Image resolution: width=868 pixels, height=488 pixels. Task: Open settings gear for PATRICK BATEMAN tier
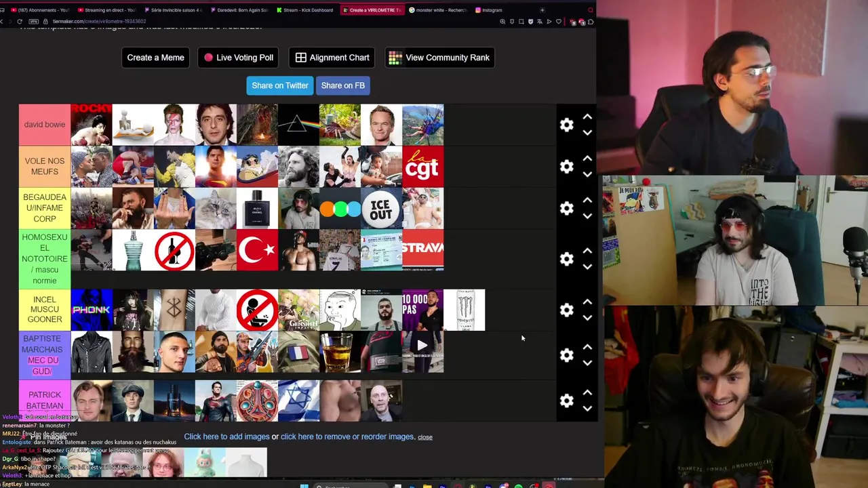pyautogui.click(x=566, y=401)
